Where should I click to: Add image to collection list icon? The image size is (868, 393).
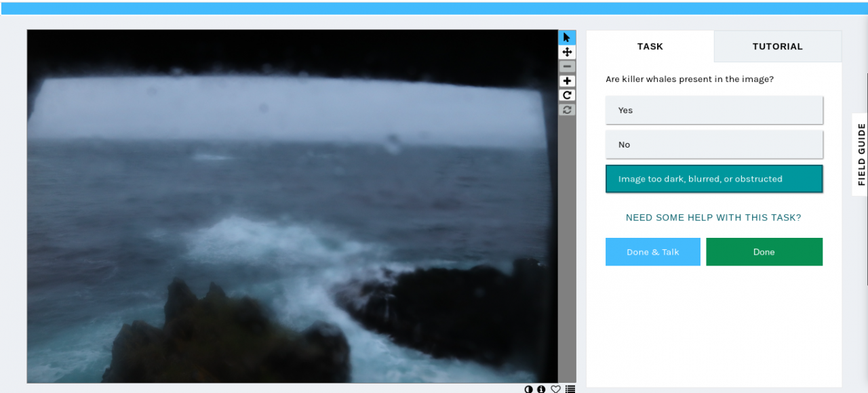tap(570, 389)
